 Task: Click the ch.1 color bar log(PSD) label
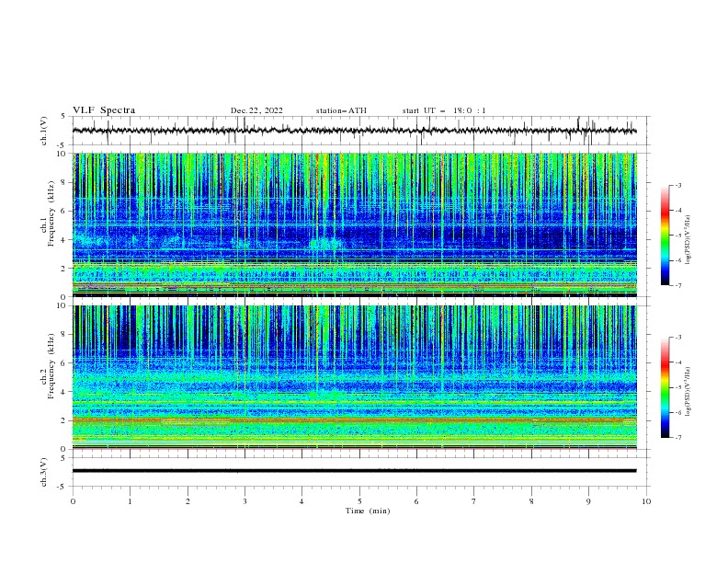point(688,240)
